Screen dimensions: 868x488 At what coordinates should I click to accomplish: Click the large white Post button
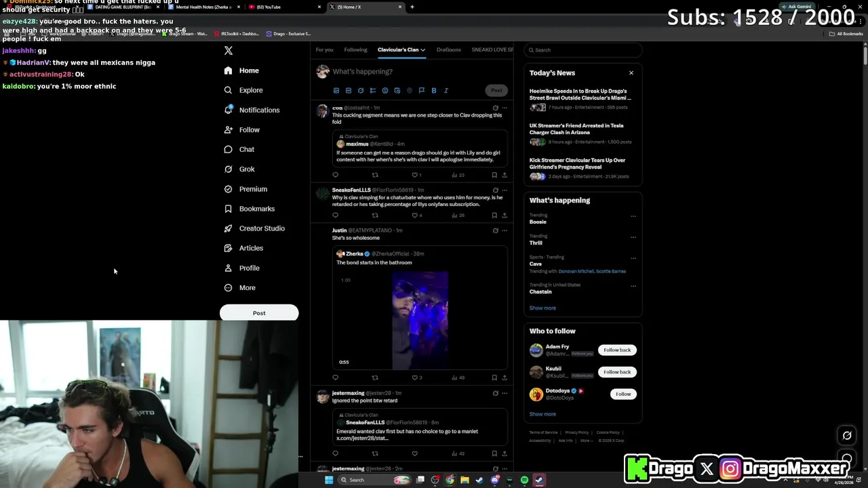(x=259, y=313)
